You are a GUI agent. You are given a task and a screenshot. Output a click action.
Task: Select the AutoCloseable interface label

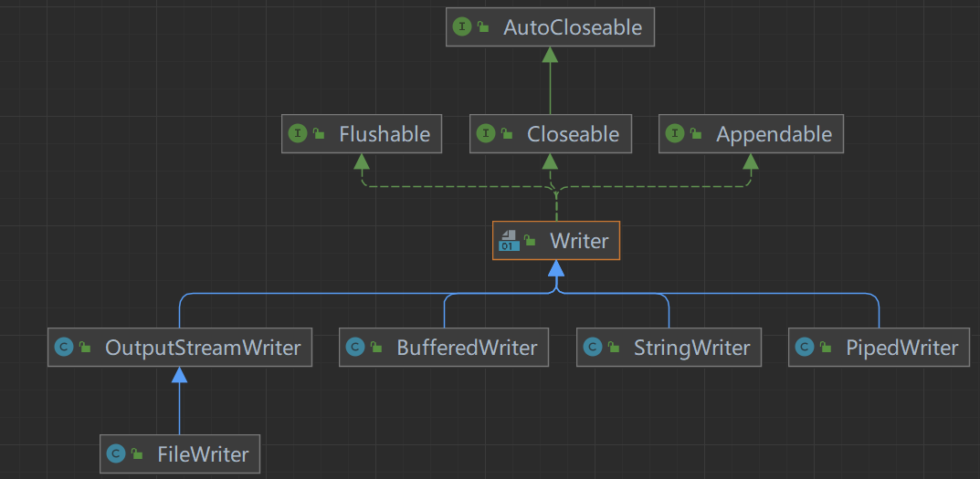click(572, 27)
